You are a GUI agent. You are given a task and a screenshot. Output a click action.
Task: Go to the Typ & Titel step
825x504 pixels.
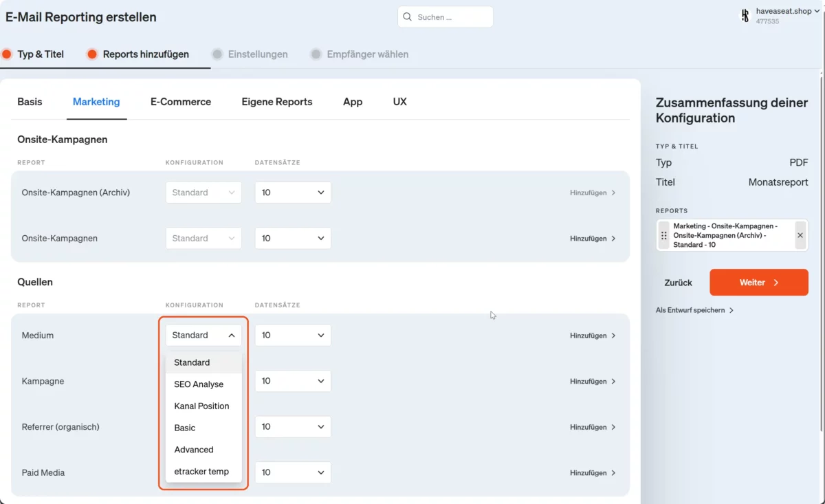(x=41, y=54)
